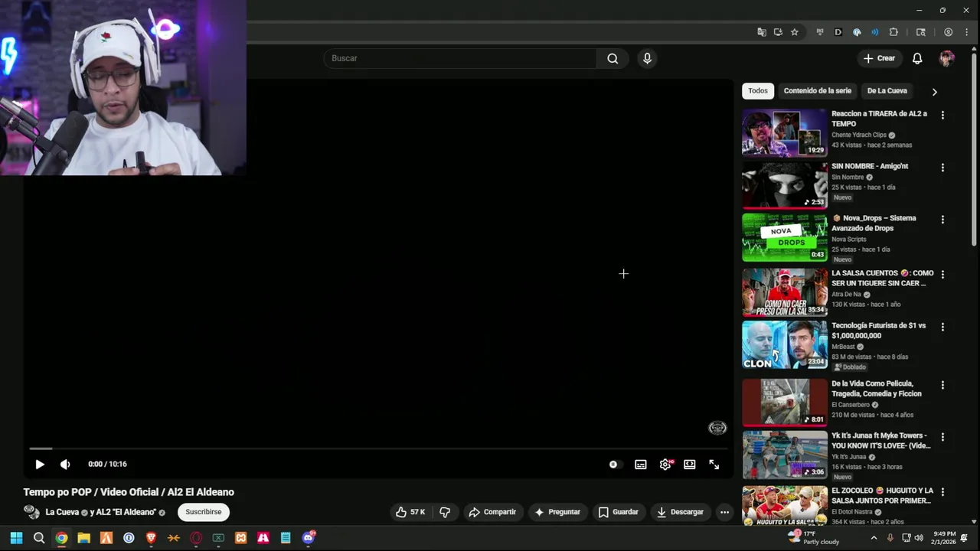The height and width of the screenshot is (551, 980).
Task: Open options for Reaccion a TIRAERA video
Action: coord(942,115)
